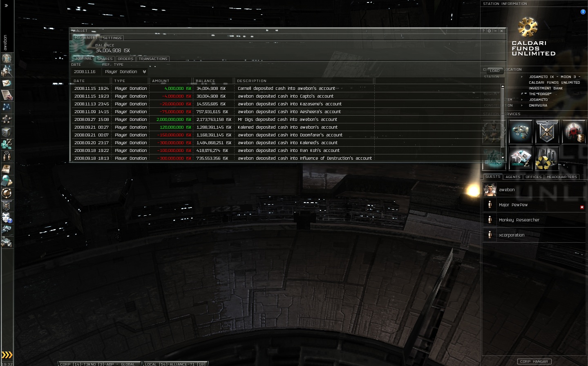Viewport: 588px width, 366px height.
Task: Switch to the Agents tab
Action: click(513, 177)
